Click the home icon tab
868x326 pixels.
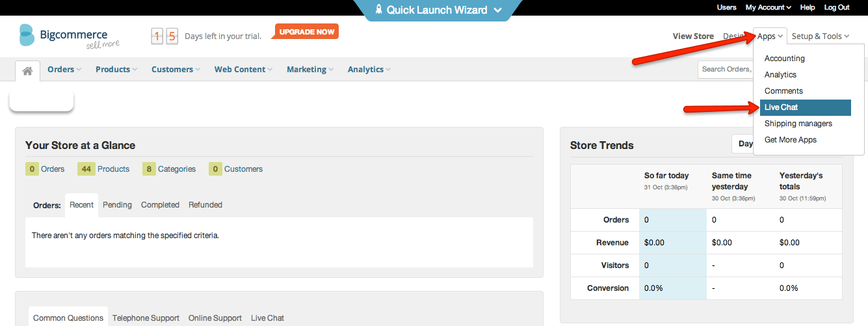point(27,70)
